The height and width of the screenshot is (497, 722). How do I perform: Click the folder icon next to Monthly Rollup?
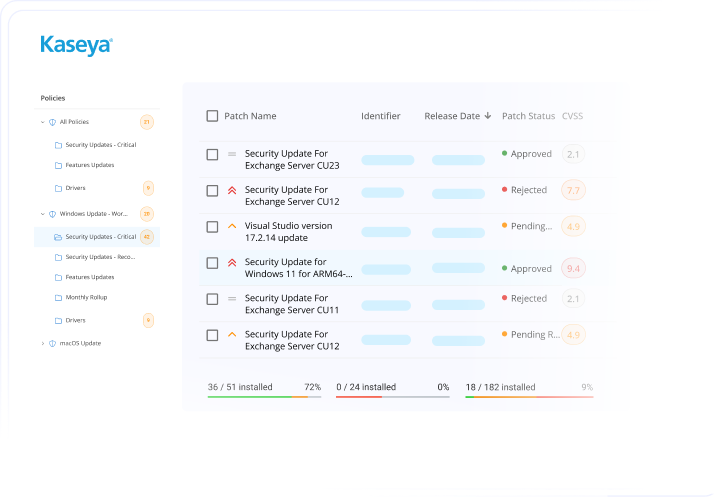point(58,297)
